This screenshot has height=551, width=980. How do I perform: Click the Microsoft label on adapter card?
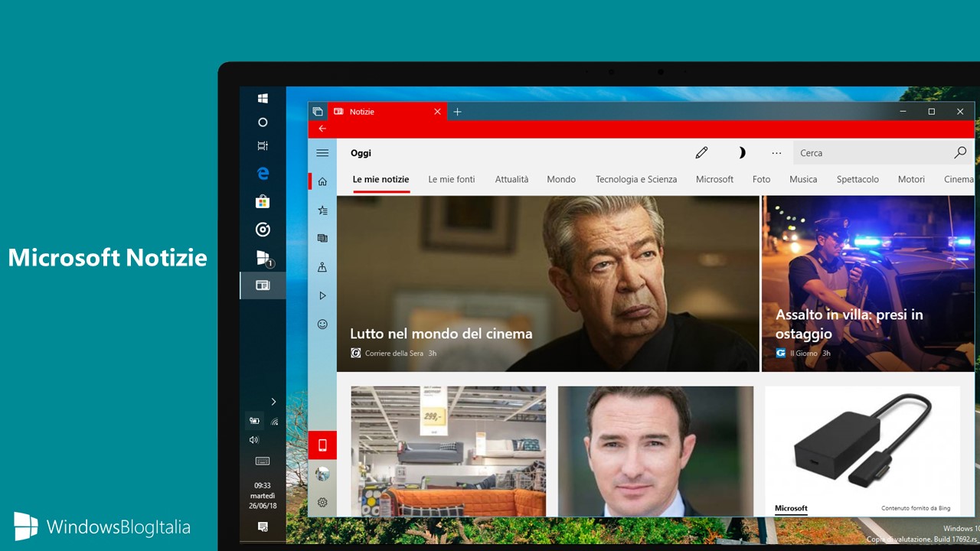[791, 508]
